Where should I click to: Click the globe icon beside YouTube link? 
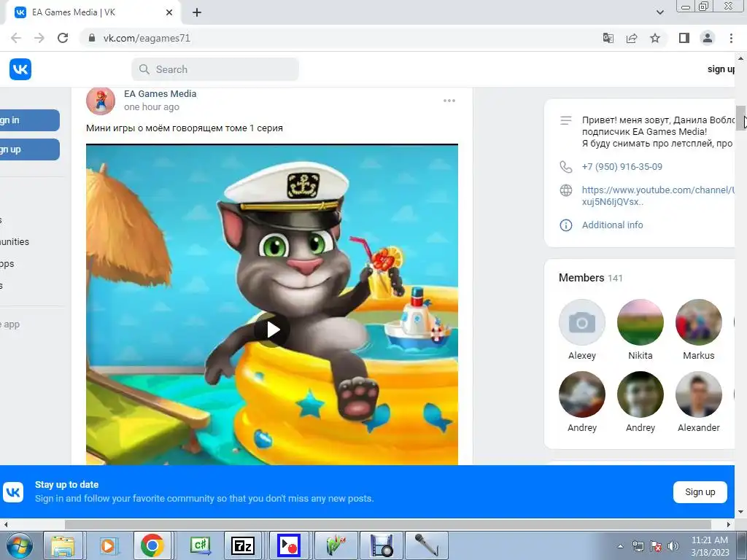click(565, 190)
